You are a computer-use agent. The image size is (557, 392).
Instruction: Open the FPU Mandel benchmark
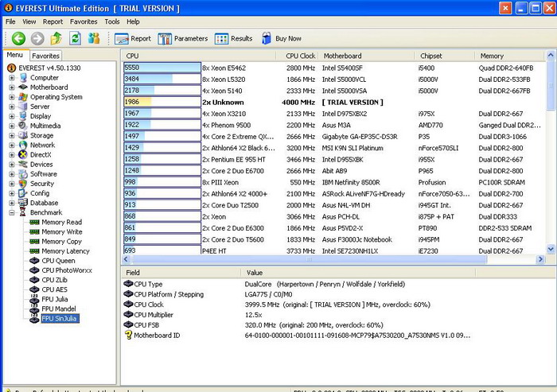pyautogui.click(x=59, y=309)
